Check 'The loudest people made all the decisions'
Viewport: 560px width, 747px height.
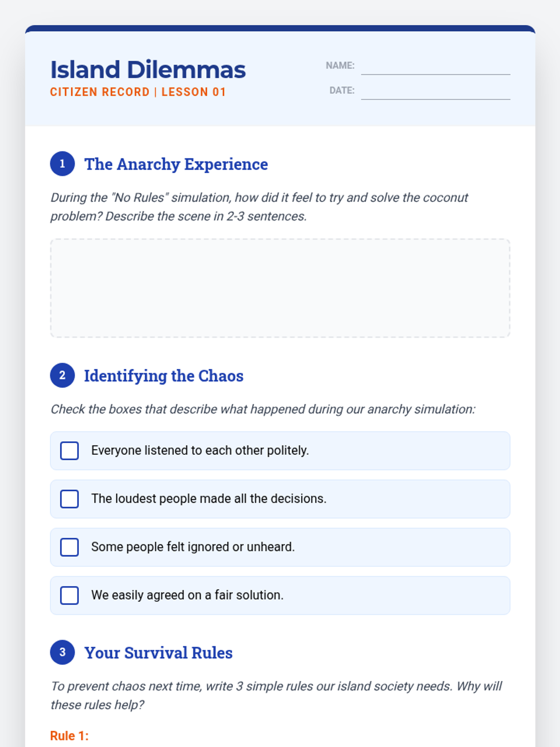70,499
